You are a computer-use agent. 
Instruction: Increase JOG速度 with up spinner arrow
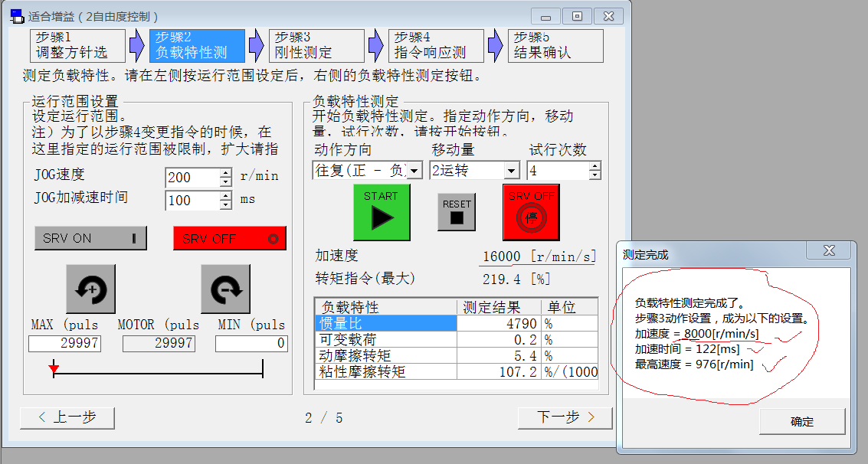click(225, 172)
